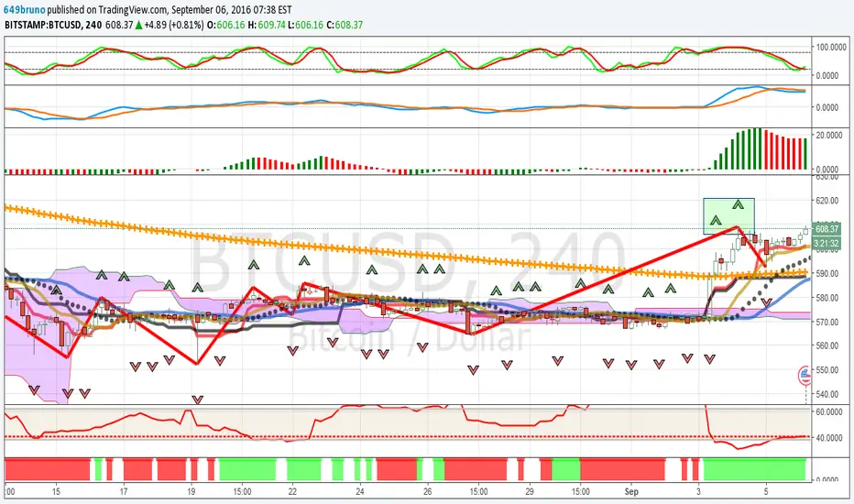Select the BITSTAMP:BTCUSD, 240 symbol title

pos(53,25)
